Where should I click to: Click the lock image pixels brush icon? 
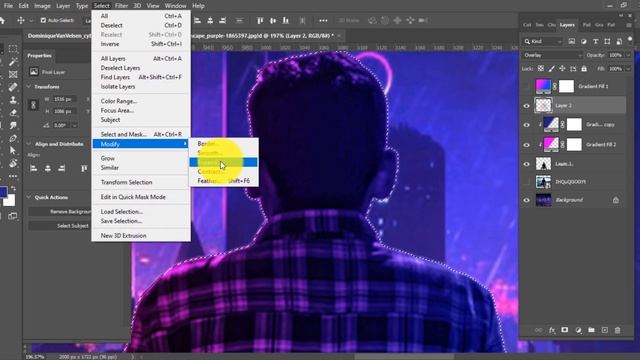[551, 69]
